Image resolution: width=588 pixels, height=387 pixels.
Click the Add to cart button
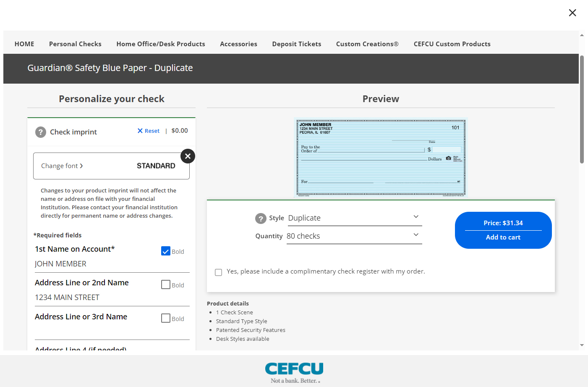point(503,237)
